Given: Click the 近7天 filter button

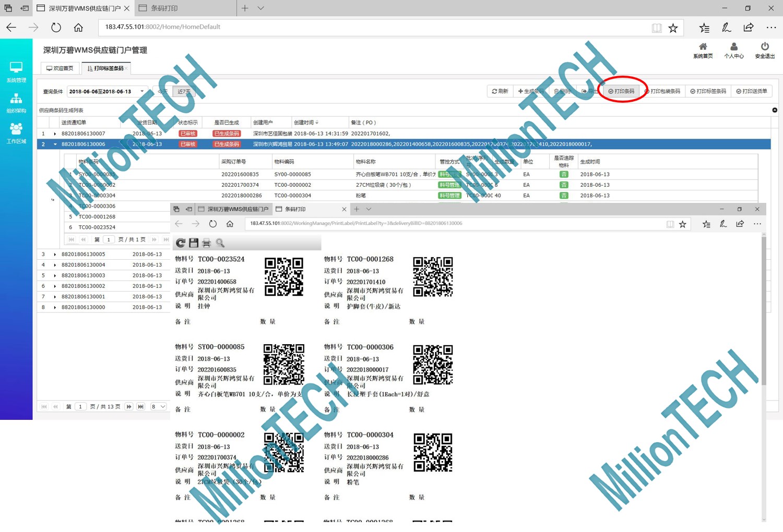Looking at the screenshot, I should pos(184,92).
